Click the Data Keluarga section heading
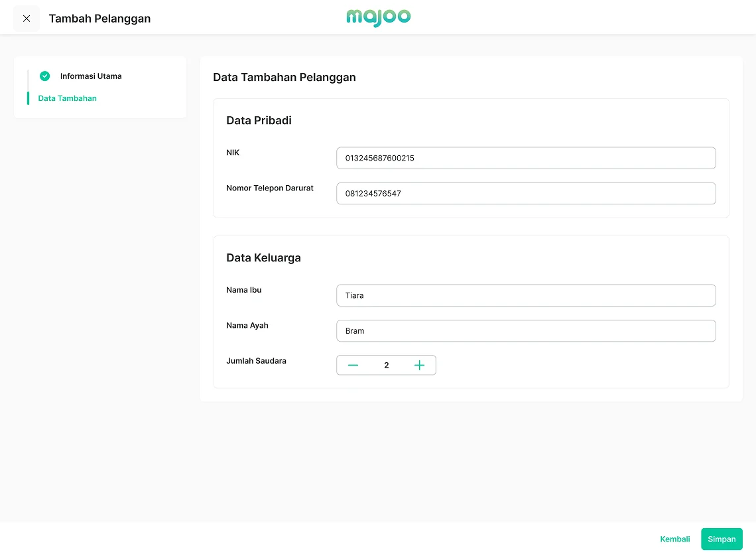Image resolution: width=756 pixels, height=558 pixels. (x=263, y=258)
